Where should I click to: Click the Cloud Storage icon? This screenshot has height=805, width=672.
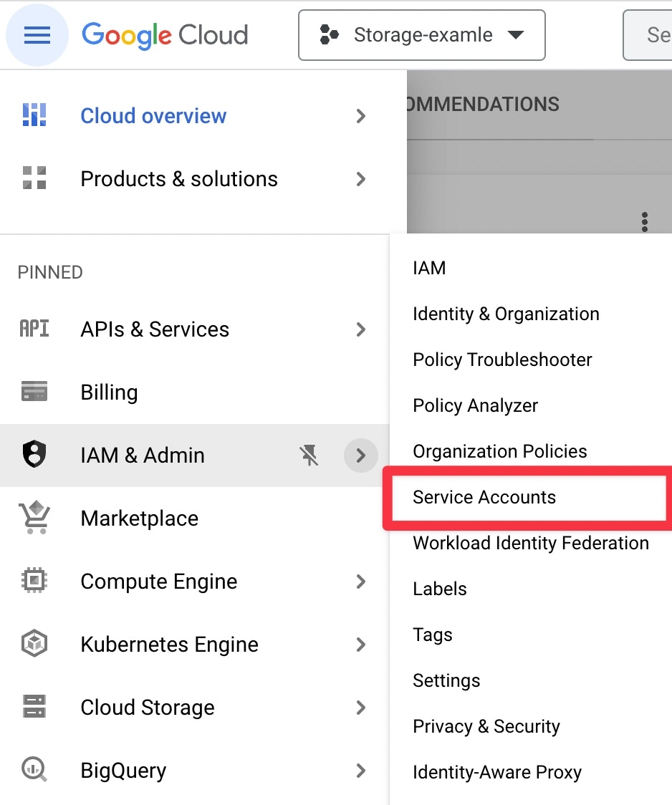34,706
